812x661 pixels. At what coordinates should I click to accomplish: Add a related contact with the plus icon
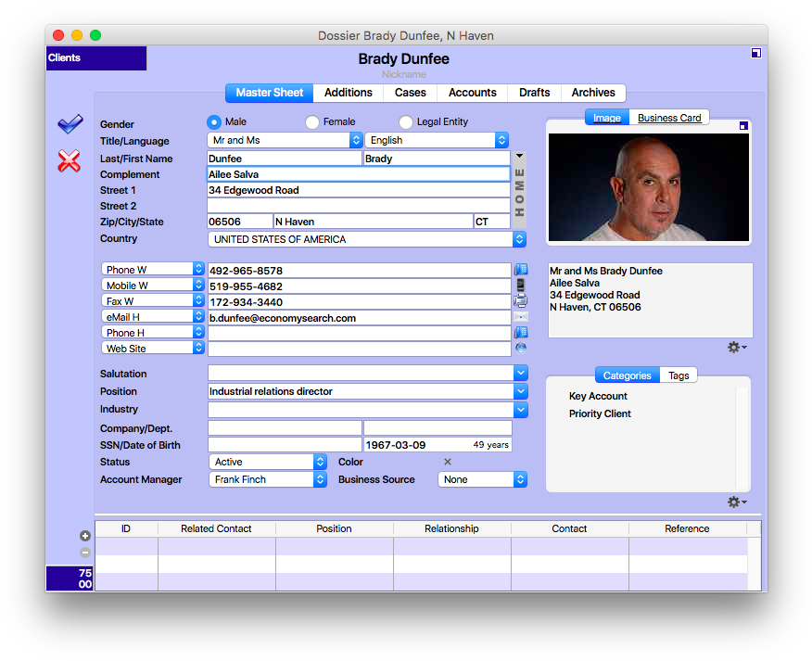85,536
